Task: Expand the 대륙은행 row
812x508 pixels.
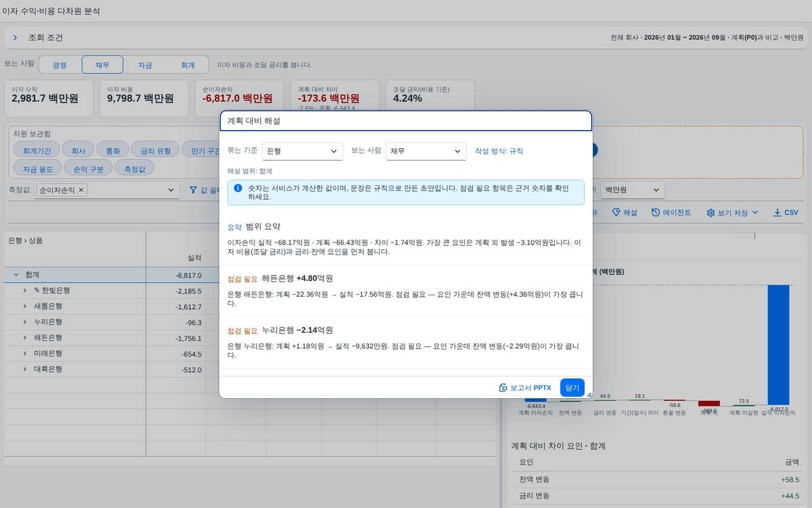Action: coord(25,369)
